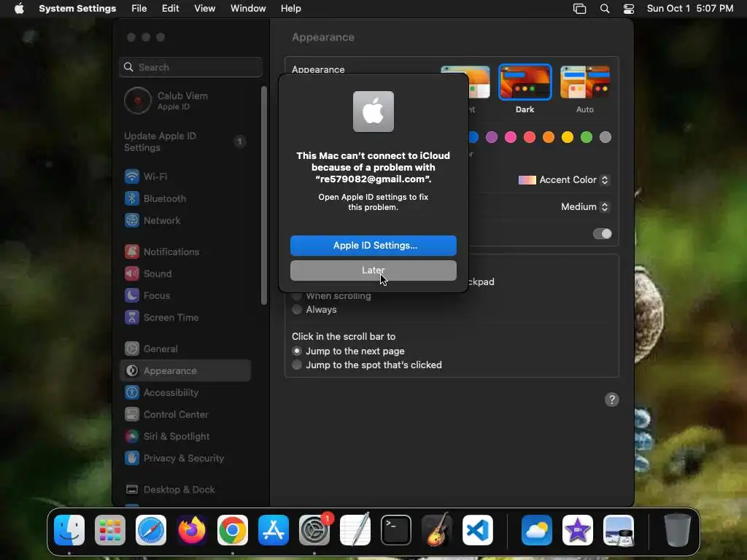Open Spotlight search in the menu bar
The height and width of the screenshot is (560, 747).
coord(605,9)
